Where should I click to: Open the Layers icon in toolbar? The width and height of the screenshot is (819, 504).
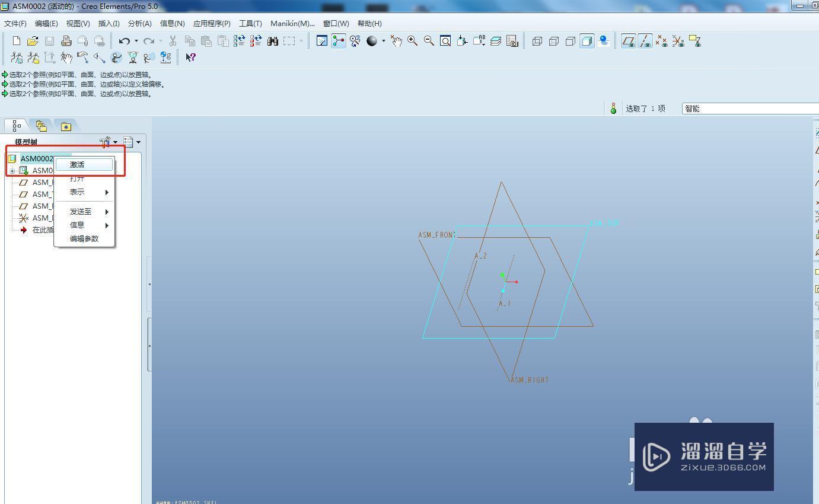pyautogui.click(x=496, y=41)
